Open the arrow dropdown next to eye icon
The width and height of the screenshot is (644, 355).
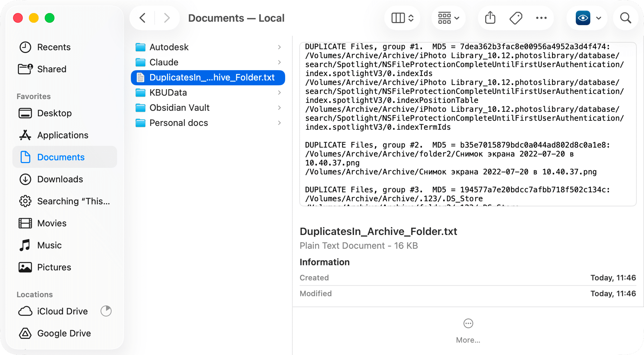(x=599, y=18)
